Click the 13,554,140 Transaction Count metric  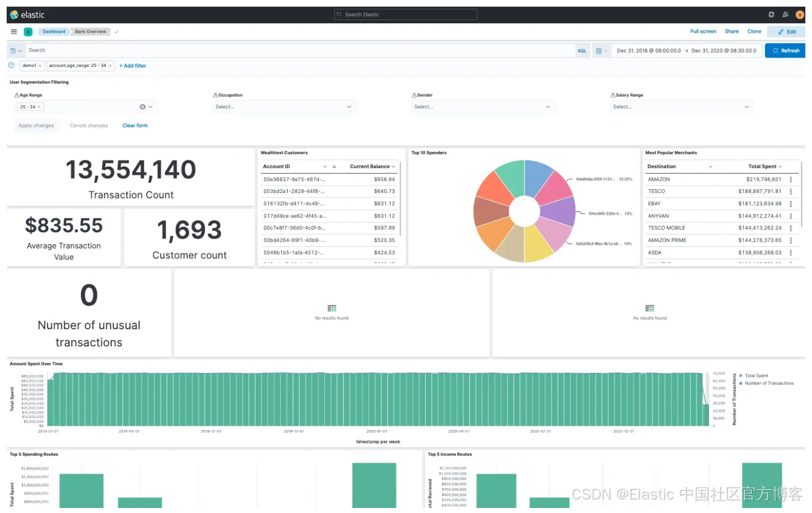tap(131, 169)
